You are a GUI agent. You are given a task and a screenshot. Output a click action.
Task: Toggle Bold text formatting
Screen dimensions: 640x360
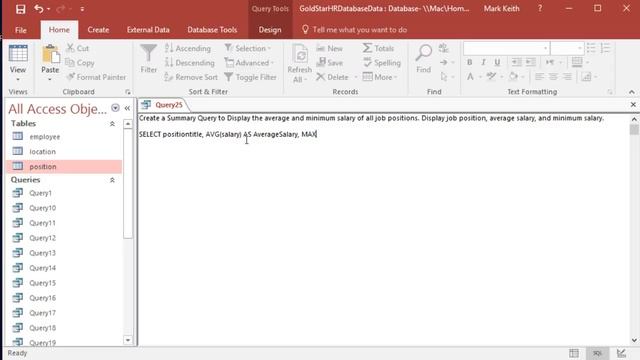click(x=469, y=62)
